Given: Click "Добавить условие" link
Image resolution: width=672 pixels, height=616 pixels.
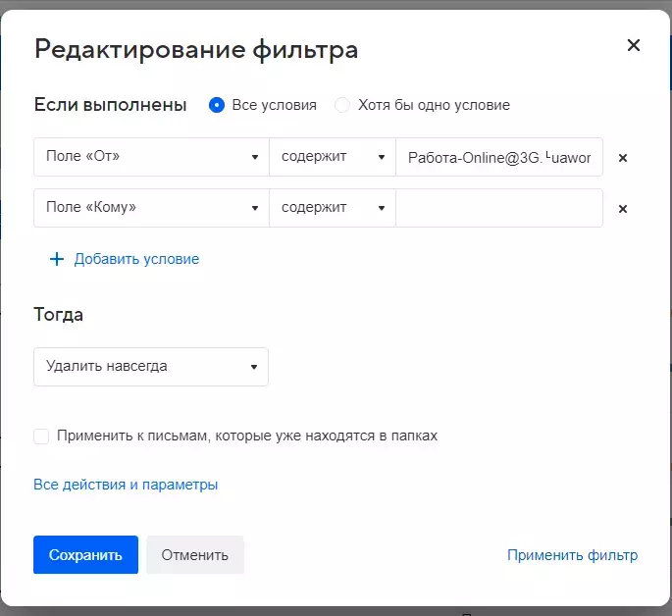Looking at the screenshot, I should (136, 259).
